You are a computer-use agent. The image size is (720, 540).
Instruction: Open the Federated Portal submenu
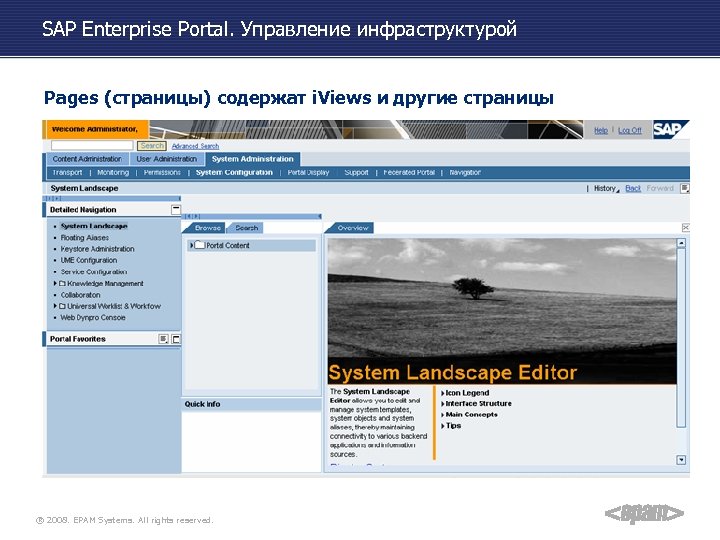[409, 173]
